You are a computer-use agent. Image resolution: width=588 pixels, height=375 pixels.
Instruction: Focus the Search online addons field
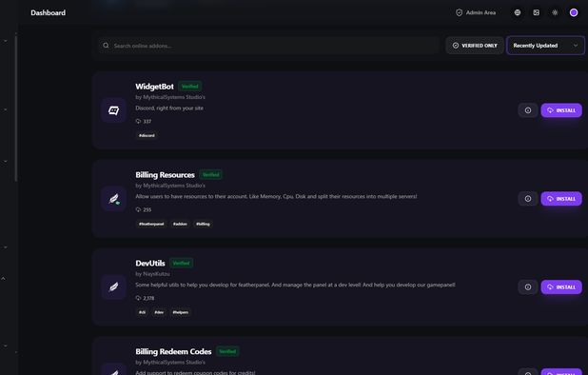[269, 46]
